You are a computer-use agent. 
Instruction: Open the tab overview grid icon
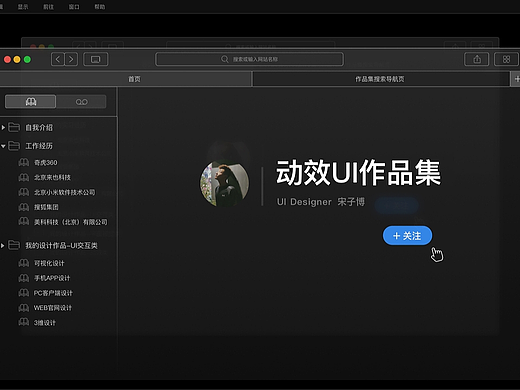click(x=506, y=59)
